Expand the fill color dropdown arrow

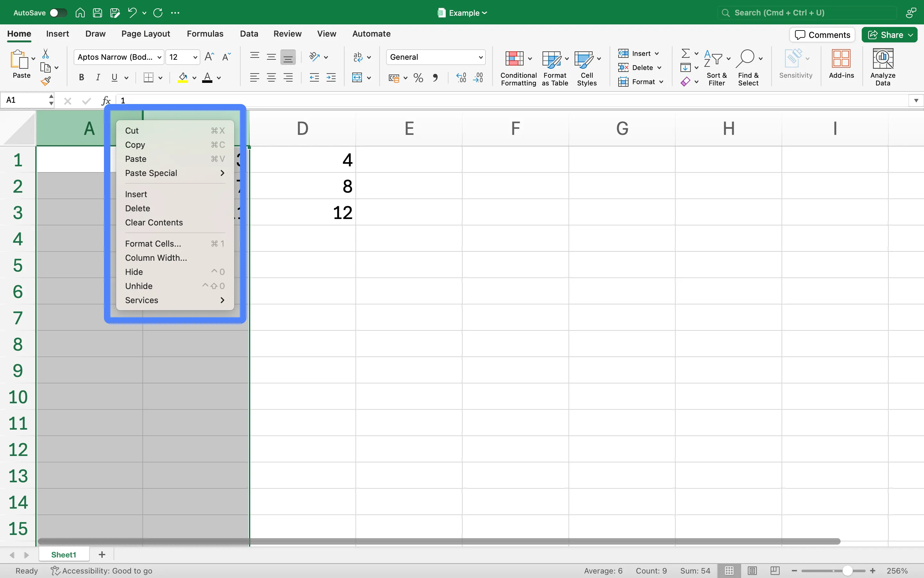pos(194,78)
